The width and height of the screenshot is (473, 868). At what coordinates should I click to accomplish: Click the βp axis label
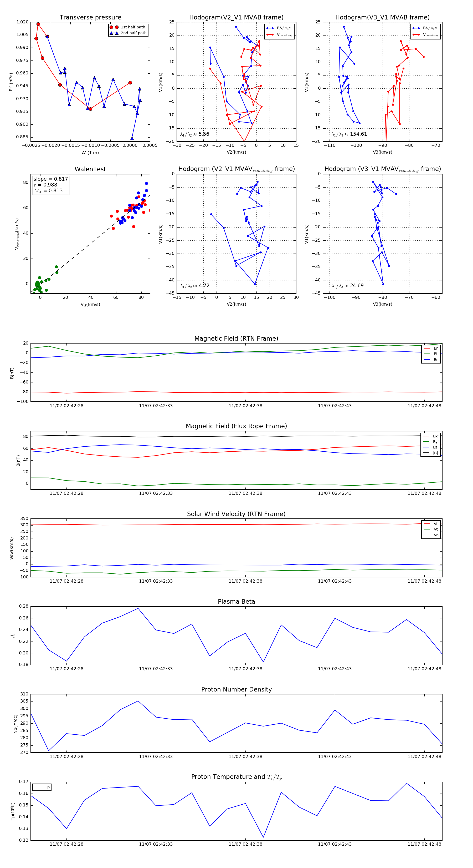[x=13, y=636]
